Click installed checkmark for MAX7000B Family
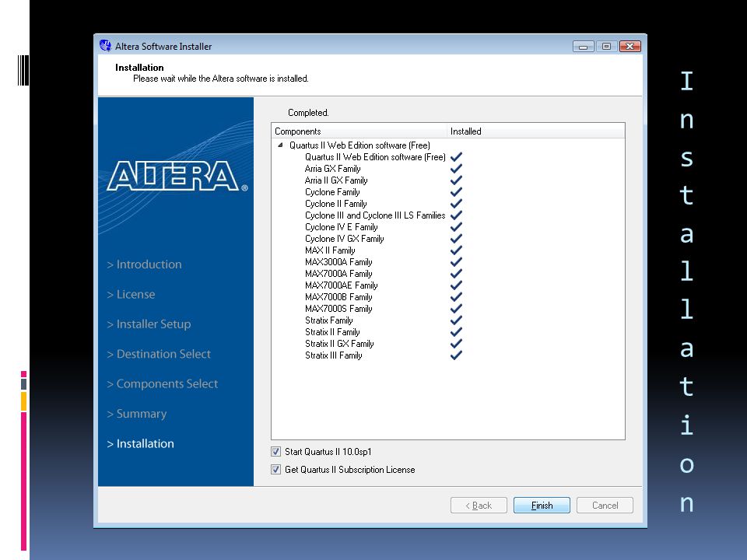747x560 pixels. coord(456,297)
